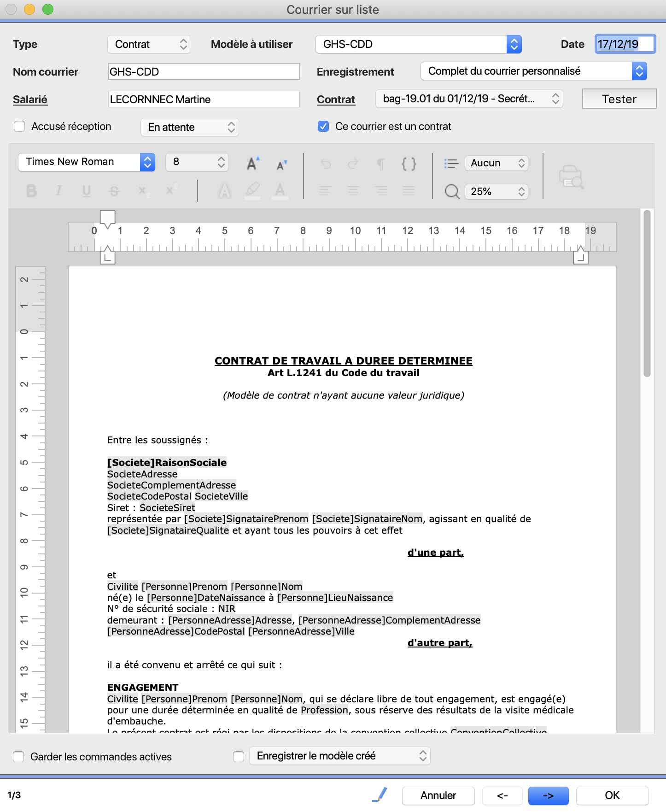
Task: Open the Contrat bag-19.01 dropdown
Action: (x=469, y=99)
